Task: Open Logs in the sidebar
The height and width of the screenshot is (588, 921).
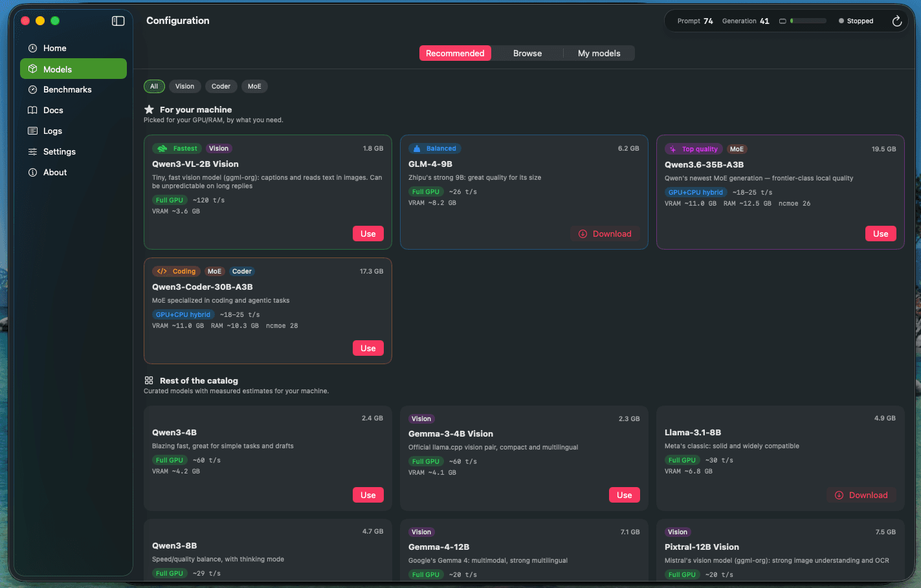Action: pos(73,131)
